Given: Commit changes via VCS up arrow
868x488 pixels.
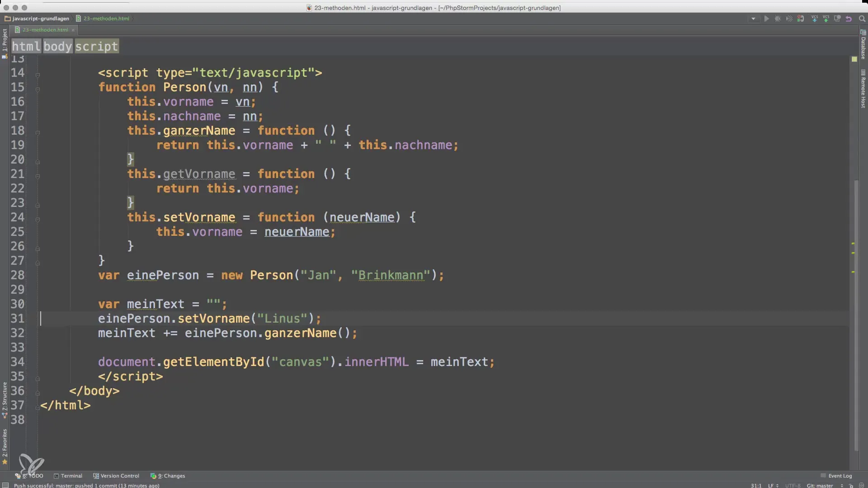Looking at the screenshot, I should coord(826,19).
